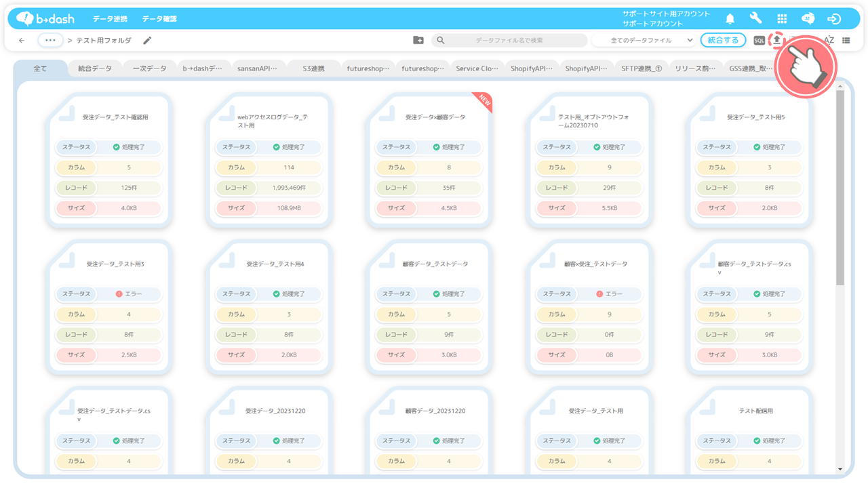Screen dimensions: 868x488
Task: Click the vertical scrollbar thumb
Action: (x=840, y=188)
